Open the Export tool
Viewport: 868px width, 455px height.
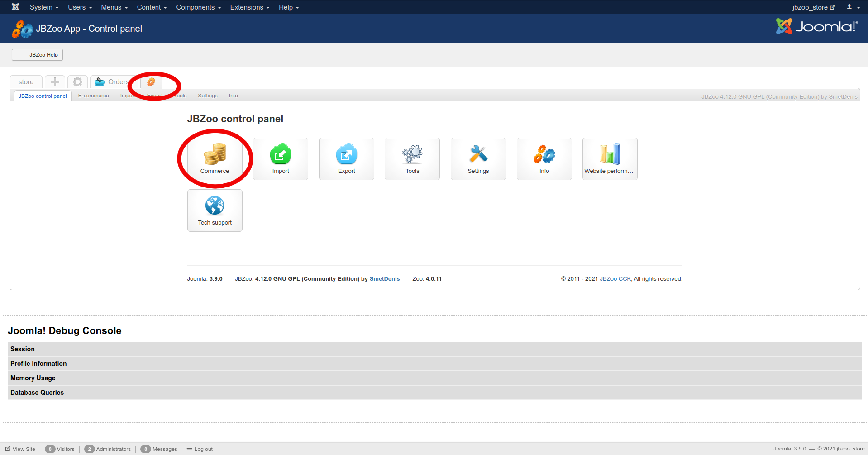[347, 159]
